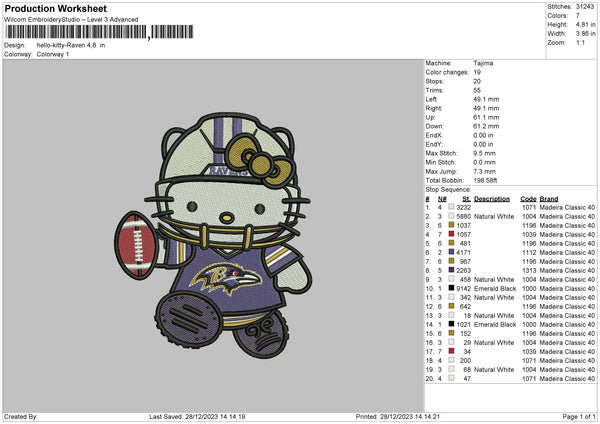Viewport: 600px width, 424px height.
Task: Click the white swatch beside stitch count 5880
Action: pyautogui.click(x=452, y=216)
